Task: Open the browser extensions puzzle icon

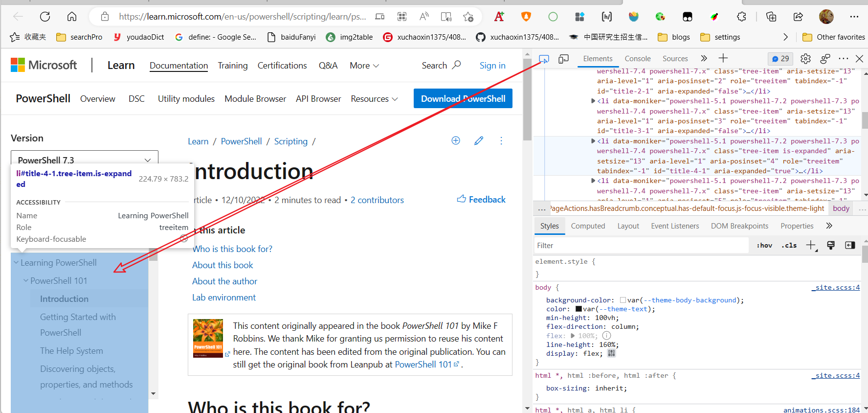Action: (x=741, y=17)
